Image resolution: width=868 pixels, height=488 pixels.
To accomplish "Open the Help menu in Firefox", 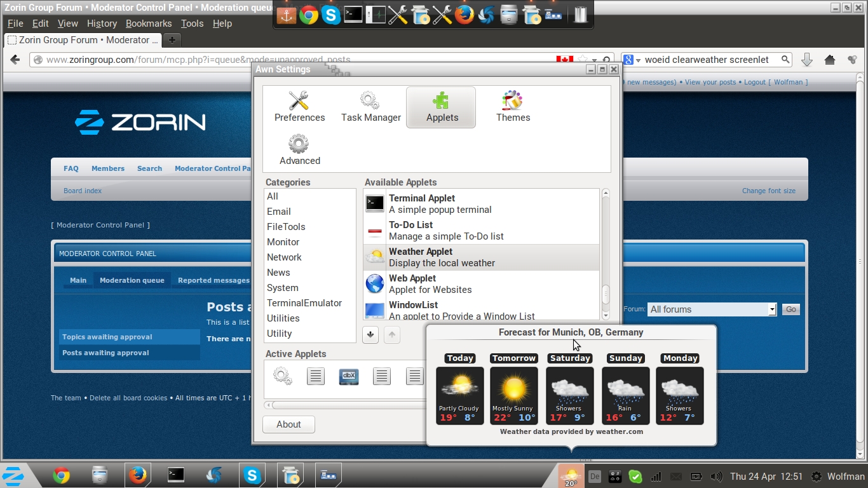I will pos(222,24).
